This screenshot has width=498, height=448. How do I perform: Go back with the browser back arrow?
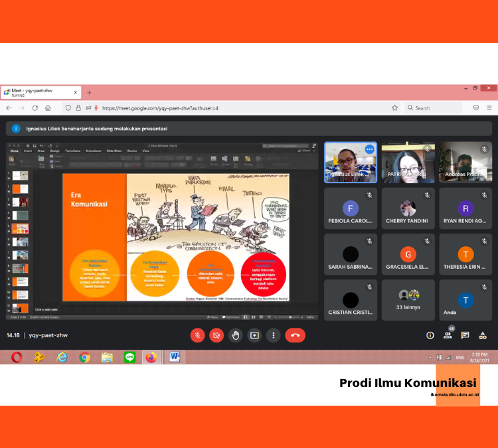(x=9, y=108)
